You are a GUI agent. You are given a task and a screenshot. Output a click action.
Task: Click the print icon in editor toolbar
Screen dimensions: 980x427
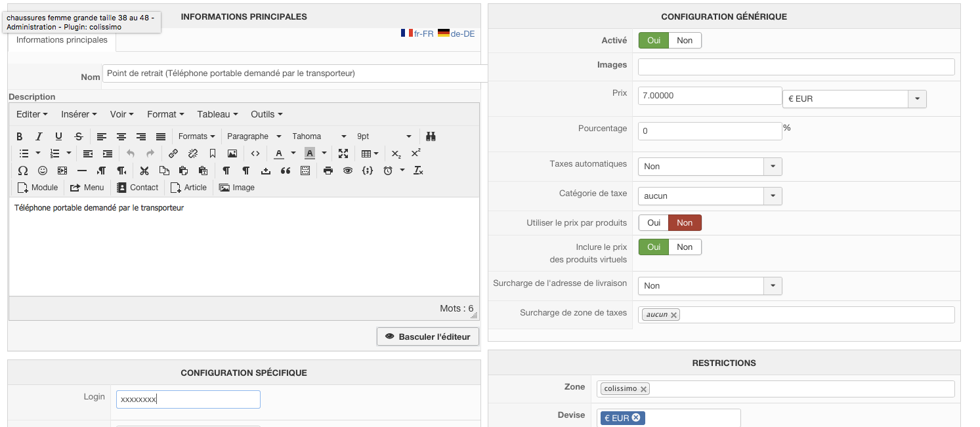pos(328,171)
